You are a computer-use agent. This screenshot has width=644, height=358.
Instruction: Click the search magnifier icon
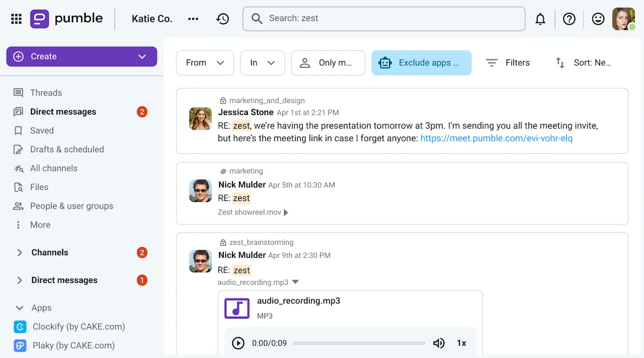point(257,19)
